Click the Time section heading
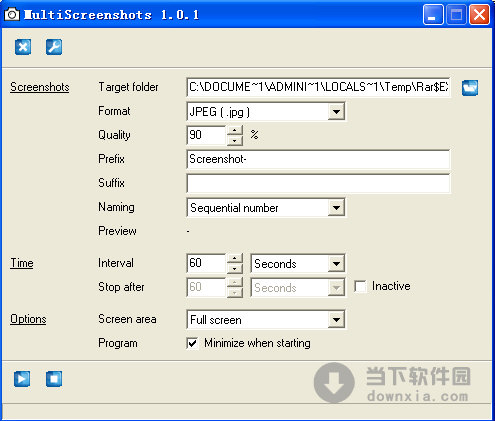 [x=22, y=263]
